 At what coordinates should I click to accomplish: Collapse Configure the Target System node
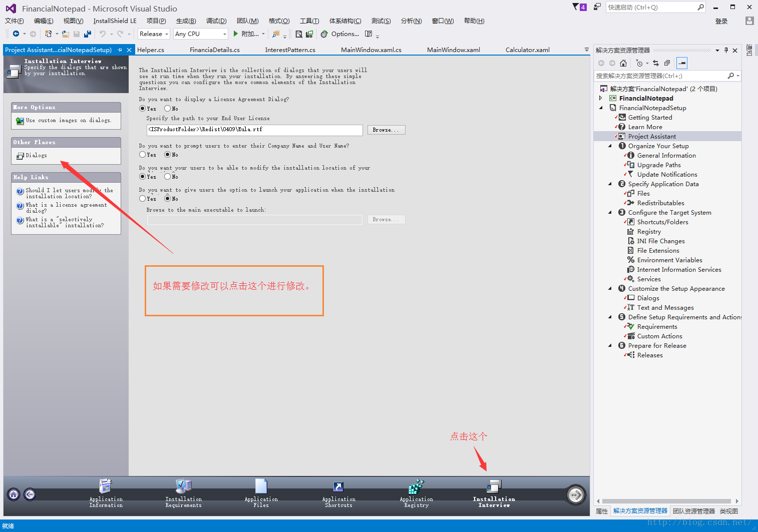point(610,212)
